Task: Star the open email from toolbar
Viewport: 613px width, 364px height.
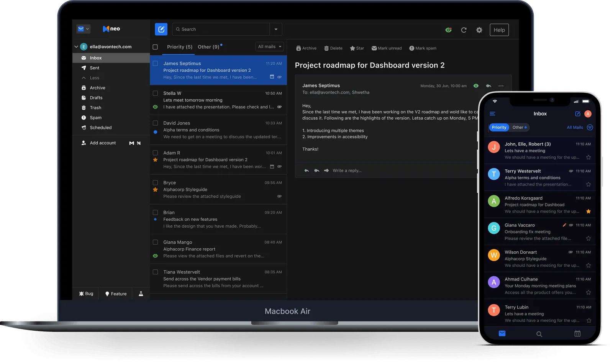Action: pos(357,48)
